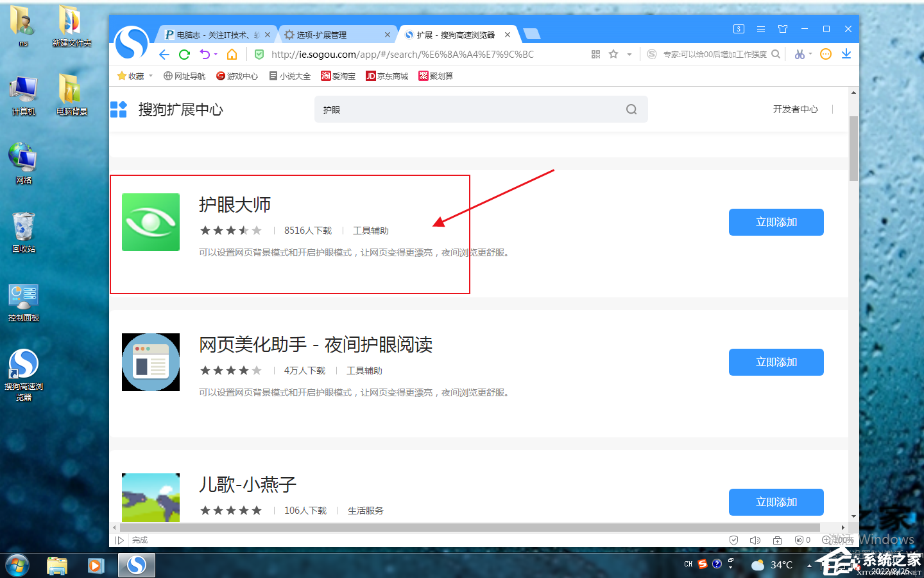Click the screenshot scissors tool
This screenshot has width=924, height=578.
(800, 55)
